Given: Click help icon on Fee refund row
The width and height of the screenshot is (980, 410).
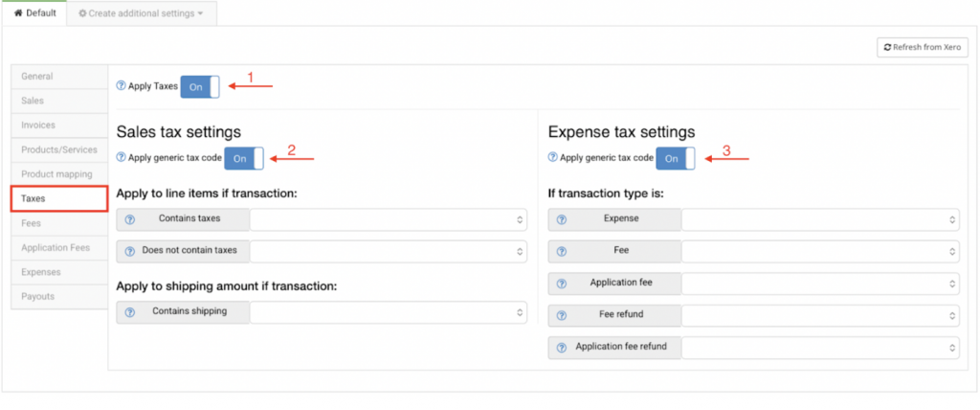Looking at the screenshot, I should pos(564,314).
